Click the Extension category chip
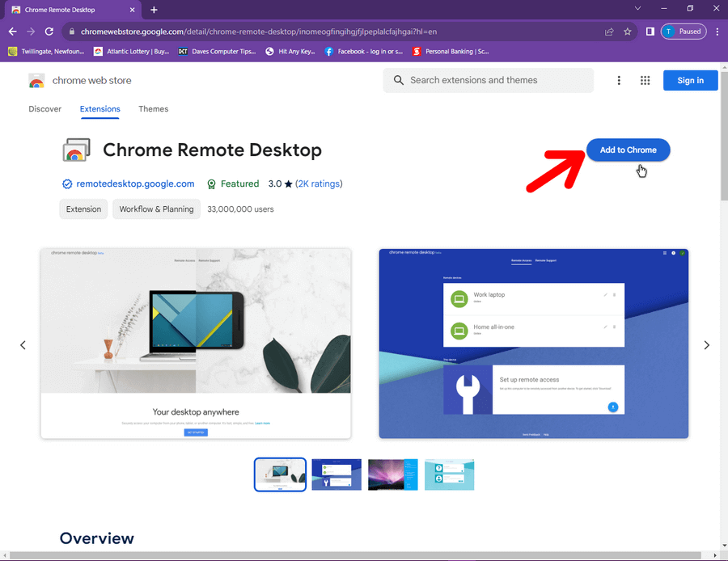Screen dimensions: 728x561 (x=83, y=209)
